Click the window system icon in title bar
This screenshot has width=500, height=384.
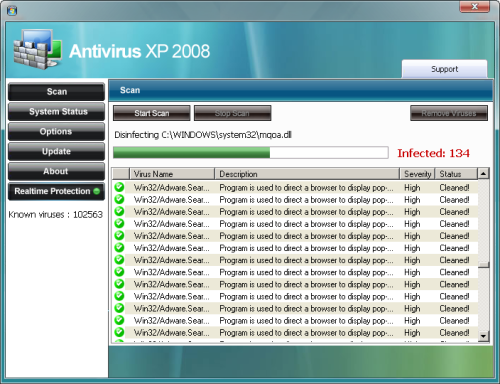click(x=12, y=11)
